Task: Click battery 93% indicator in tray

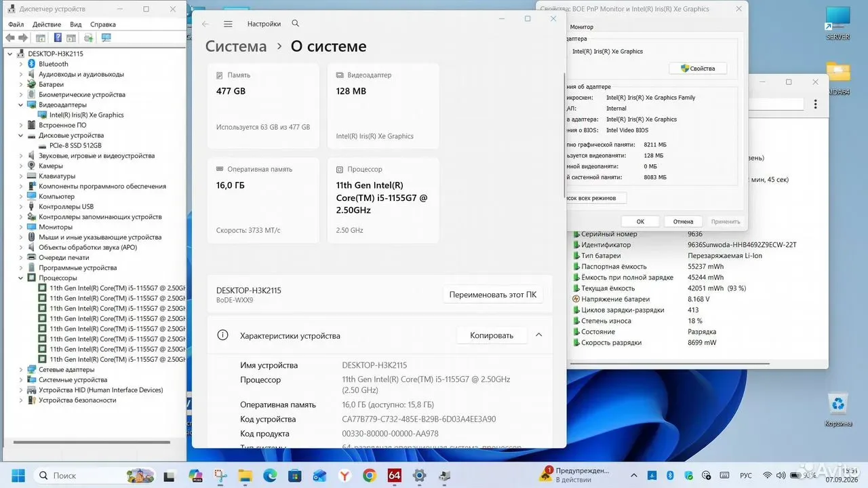Action: pyautogui.click(x=804, y=475)
